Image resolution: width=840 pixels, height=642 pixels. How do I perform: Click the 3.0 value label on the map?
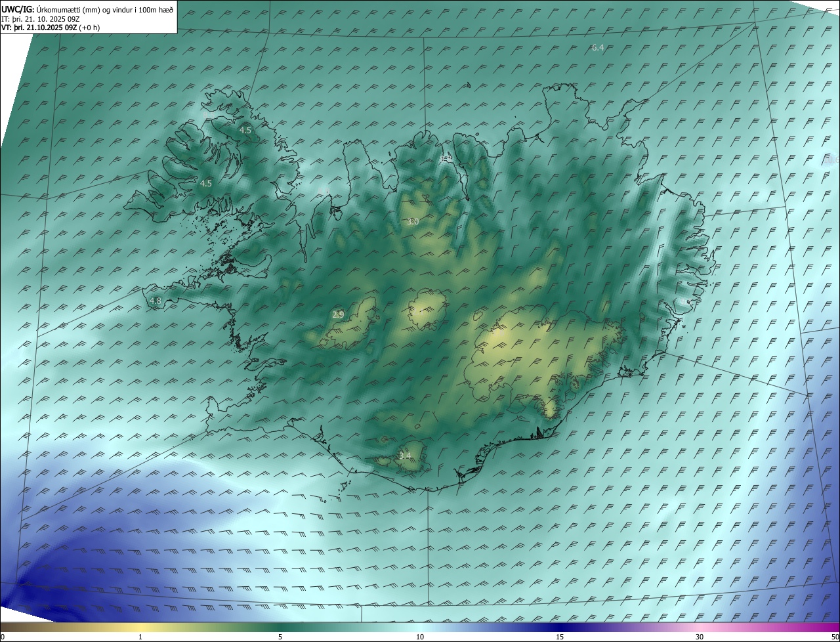(413, 222)
